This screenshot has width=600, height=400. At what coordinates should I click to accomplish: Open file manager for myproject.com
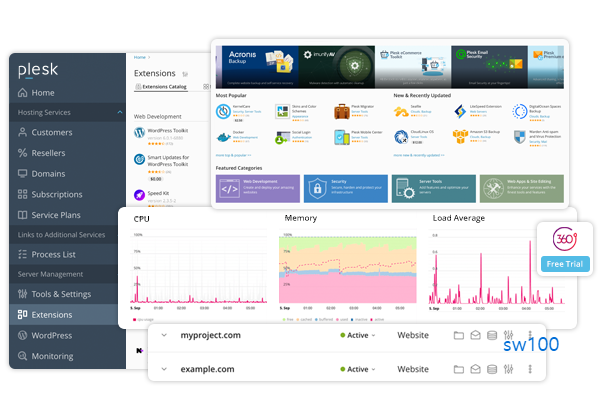coord(458,335)
